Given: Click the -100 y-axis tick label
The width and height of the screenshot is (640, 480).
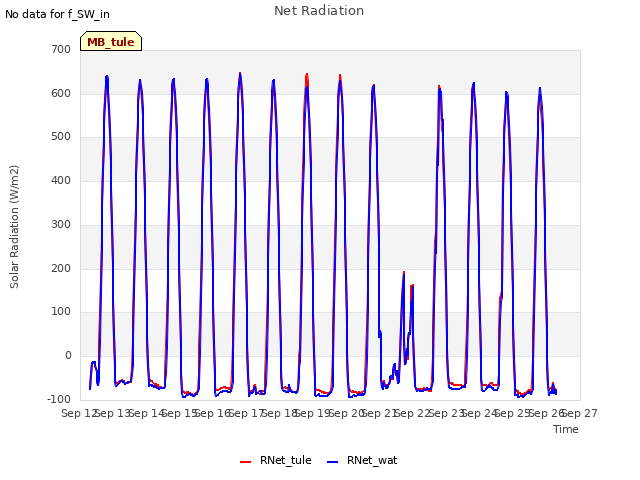Looking at the screenshot, I should click(59, 399).
